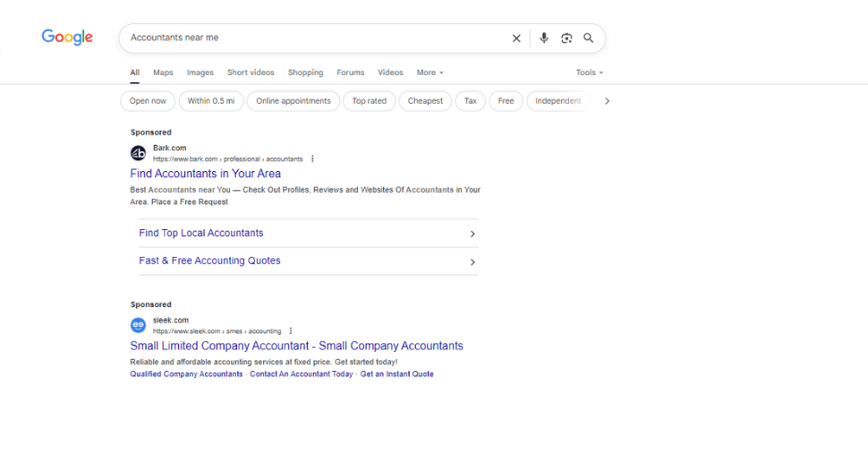
Task: Click the first Sponsored label above Bark.com
Action: tap(150, 133)
